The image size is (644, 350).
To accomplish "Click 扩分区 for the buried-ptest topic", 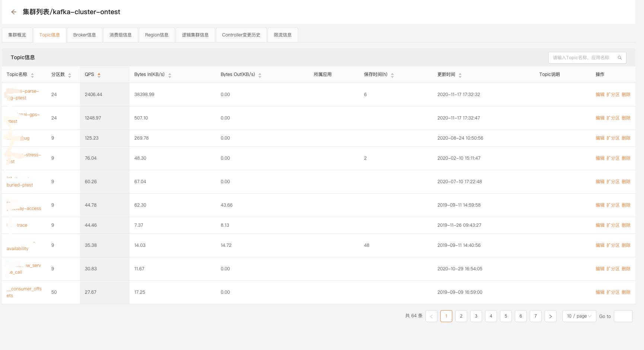I will pos(613,182).
